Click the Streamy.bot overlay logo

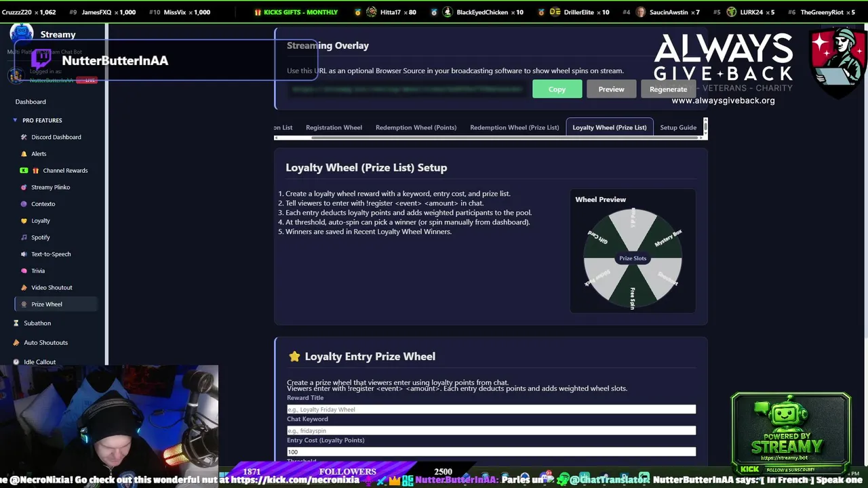pyautogui.click(x=791, y=434)
